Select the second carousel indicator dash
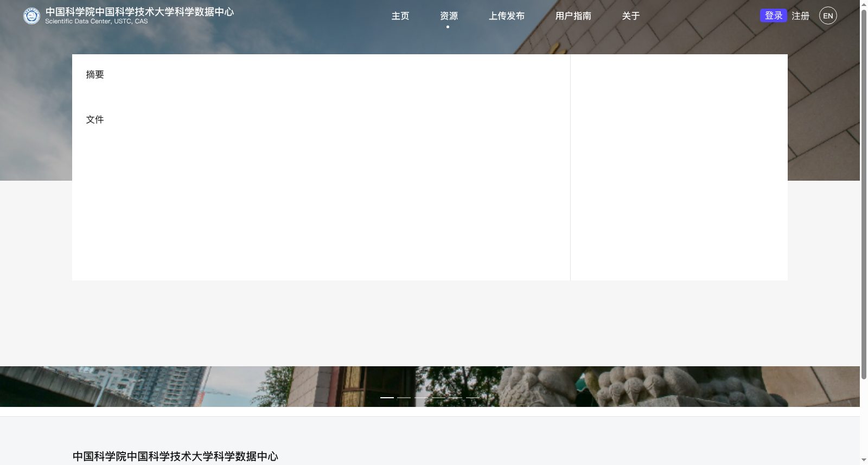 point(404,397)
